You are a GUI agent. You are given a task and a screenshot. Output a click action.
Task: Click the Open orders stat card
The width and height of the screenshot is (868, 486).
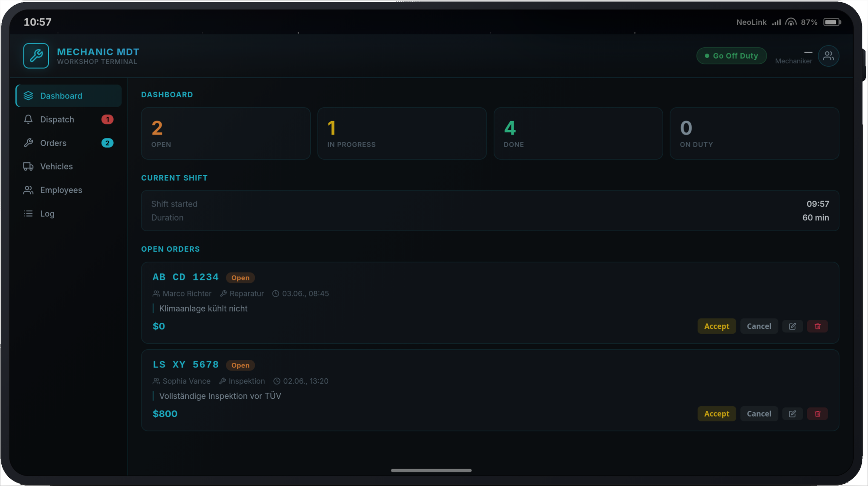(x=226, y=134)
